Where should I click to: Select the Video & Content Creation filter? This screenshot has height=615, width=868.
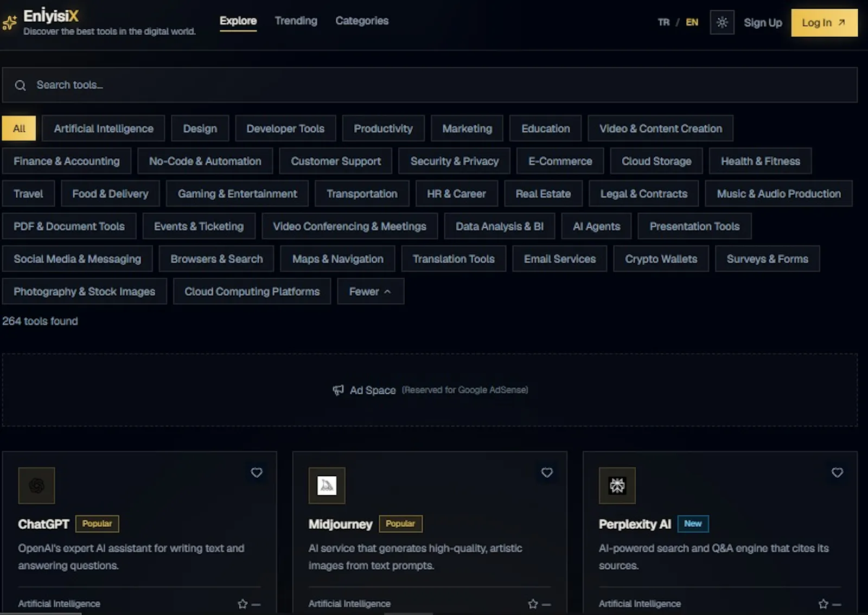coord(661,129)
